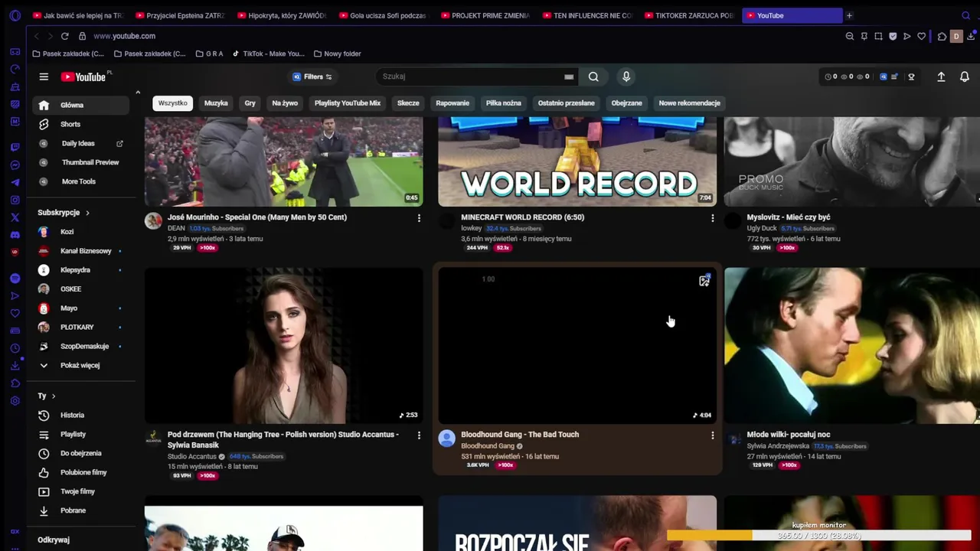Open the Kanał Biznesowy subscription
The image size is (980, 551).
[x=80, y=250]
